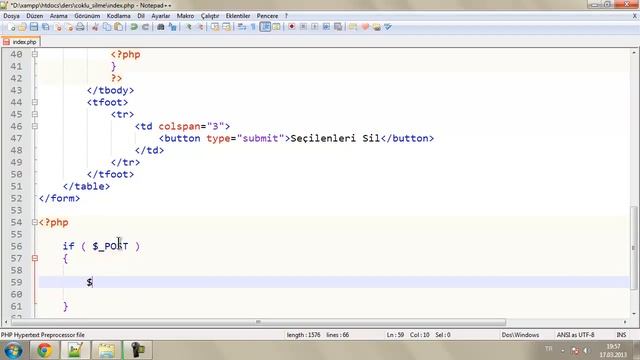Click 'PHP Hypertext Preprocessor file' status text
The width and height of the screenshot is (640, 360).
pyautogui.click(x=42, y=335)
